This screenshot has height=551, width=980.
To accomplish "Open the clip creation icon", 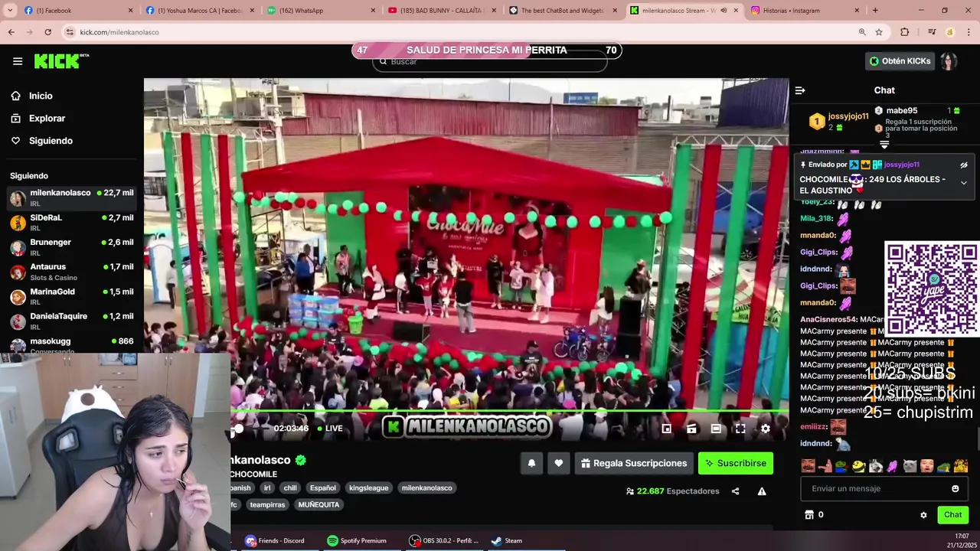I will click(x=691, y=429).
